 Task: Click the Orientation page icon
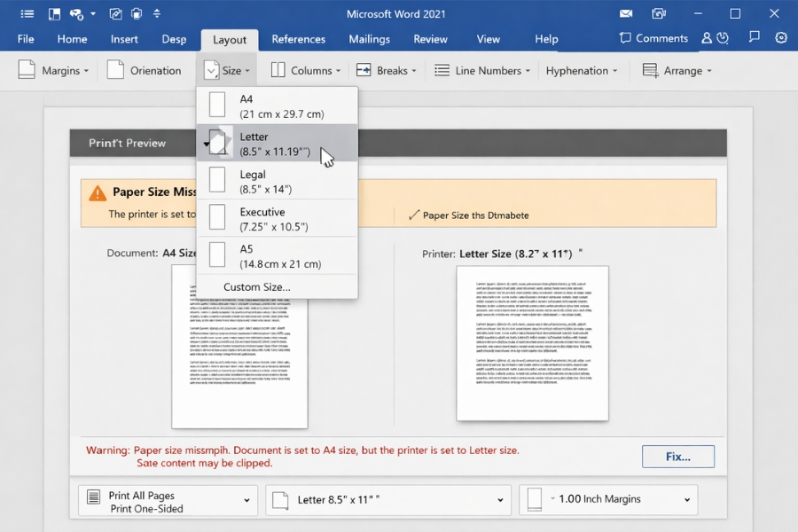[115, 71]
